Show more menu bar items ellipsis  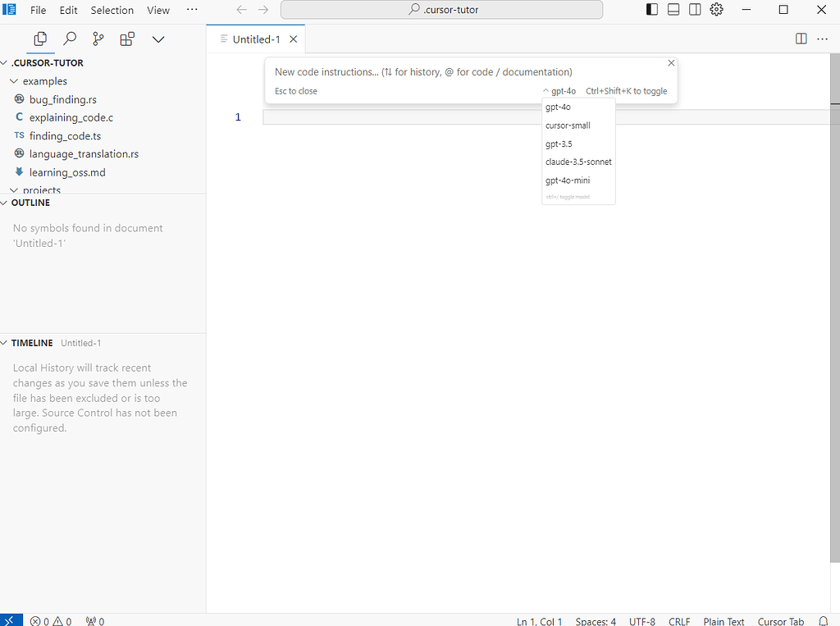click(x=192, y=10)
